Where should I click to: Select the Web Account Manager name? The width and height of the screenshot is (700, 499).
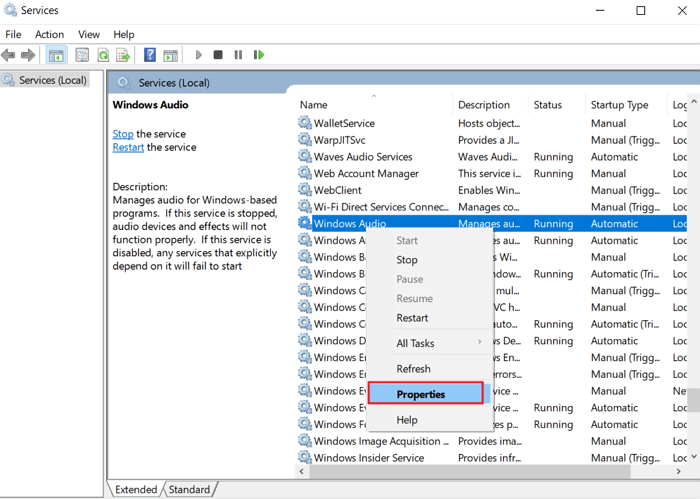pyautogui.click(x=366, y=174)
